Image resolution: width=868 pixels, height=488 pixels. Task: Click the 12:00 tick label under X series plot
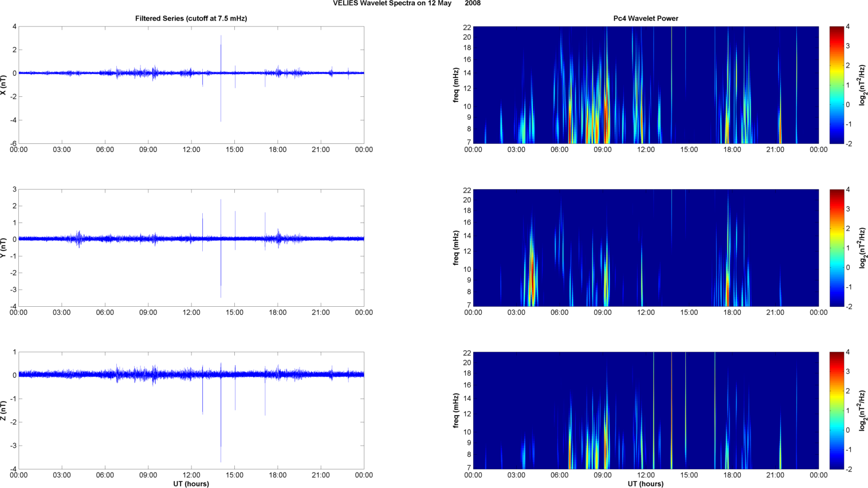click(191, 150)
